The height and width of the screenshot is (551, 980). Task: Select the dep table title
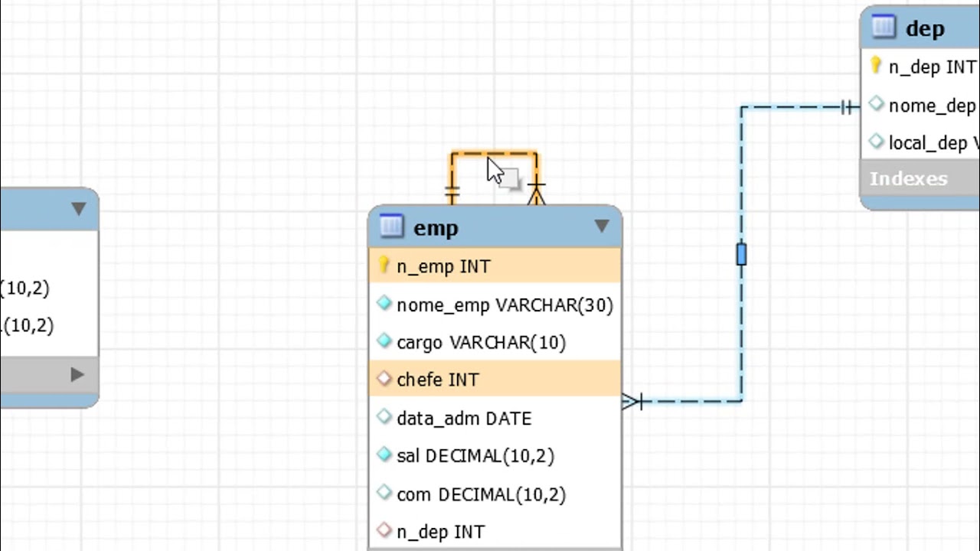coord(925,28)
